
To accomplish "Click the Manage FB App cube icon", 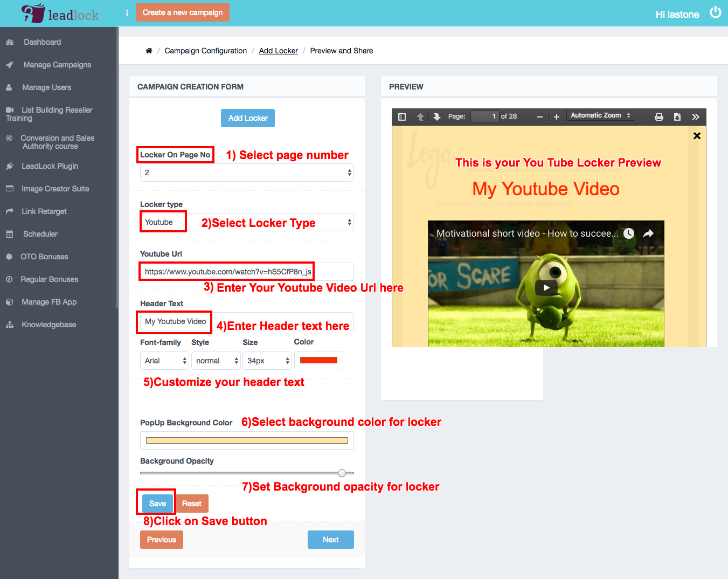I will (10, 302).
